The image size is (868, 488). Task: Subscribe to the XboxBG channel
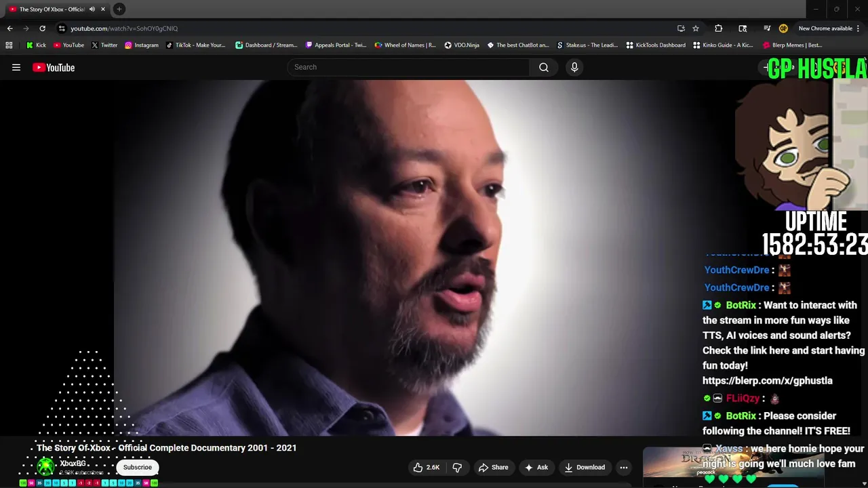(138, 467)
